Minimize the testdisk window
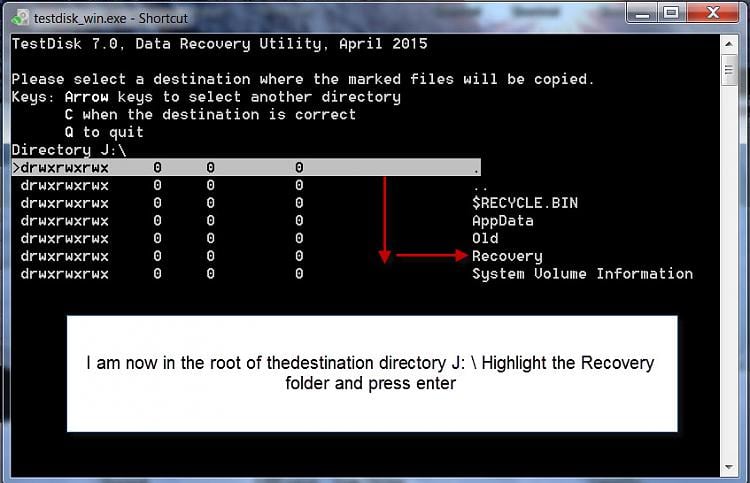Image resolution: width=750 pixels, height=483 pixels. [642, 13]
